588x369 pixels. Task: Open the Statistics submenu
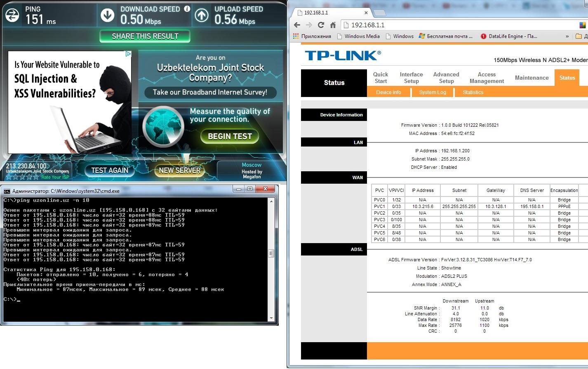coord(473,92)
